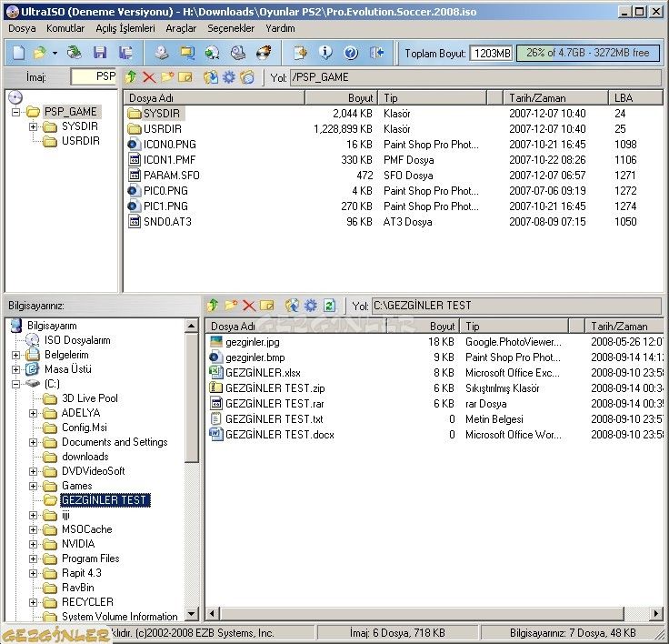Click the yellow-folder Convert toolbar icon
The height and width of the screenshot is (644, 669).
tap(187, 53)
